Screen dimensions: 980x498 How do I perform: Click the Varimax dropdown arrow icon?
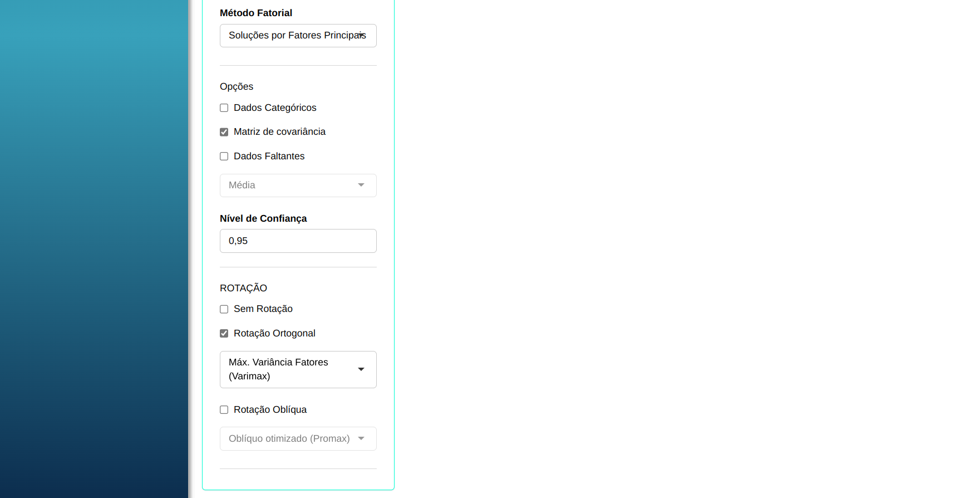pos(361,369)
